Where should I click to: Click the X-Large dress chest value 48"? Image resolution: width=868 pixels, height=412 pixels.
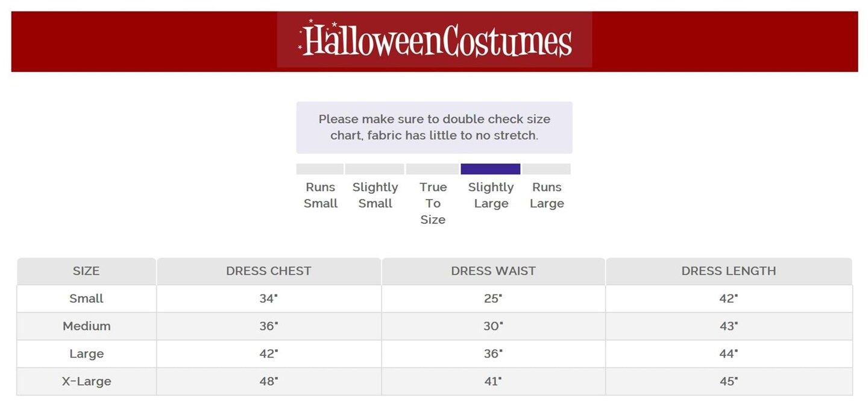tap(269, 382)
